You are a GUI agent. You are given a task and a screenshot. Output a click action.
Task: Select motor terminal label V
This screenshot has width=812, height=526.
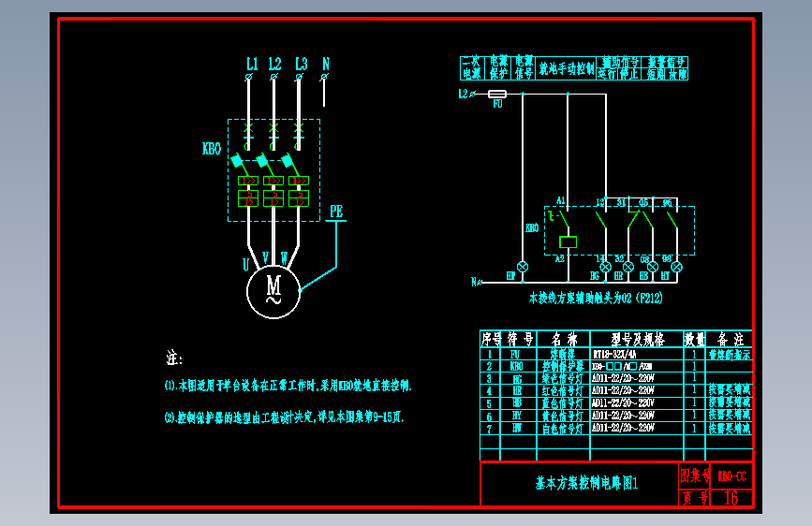(x=266, y=257)
